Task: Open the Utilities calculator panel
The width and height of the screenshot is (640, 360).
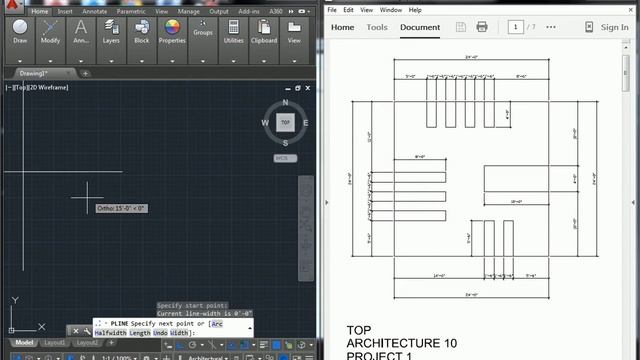Action: tap(233, 31)
